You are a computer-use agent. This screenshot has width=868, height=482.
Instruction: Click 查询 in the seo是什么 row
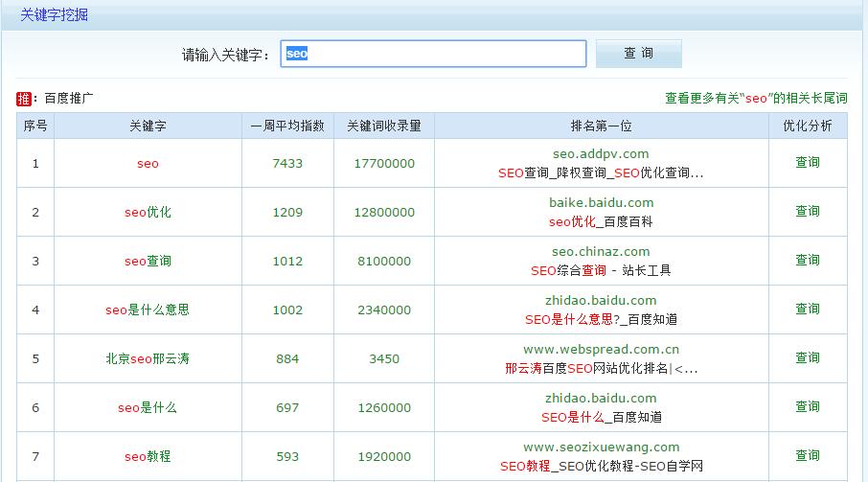807,407
